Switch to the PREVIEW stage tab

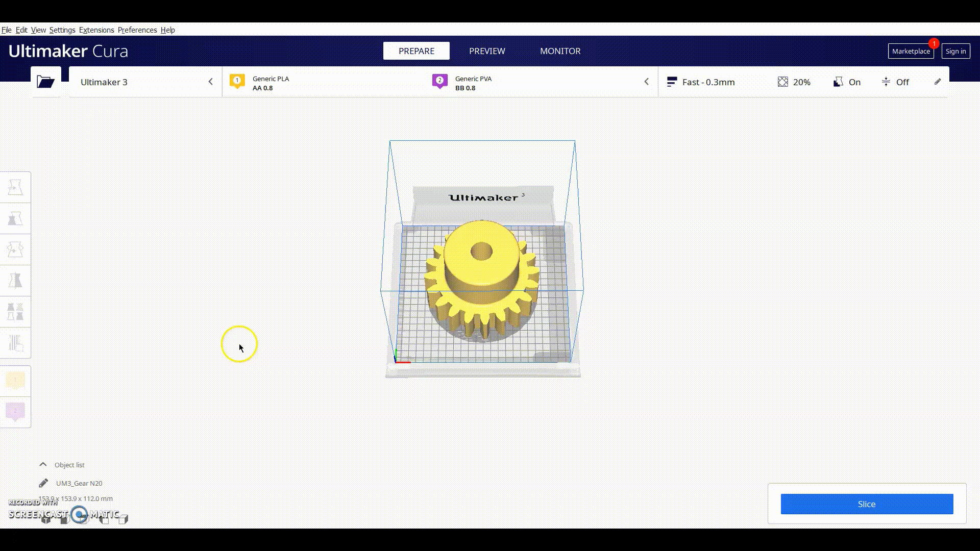coord(487,51)
